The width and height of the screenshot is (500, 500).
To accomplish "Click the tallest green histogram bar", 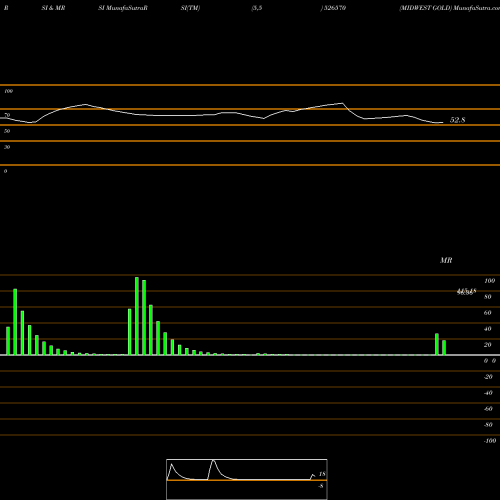I will pyautogui.click(x=137, y=316).
